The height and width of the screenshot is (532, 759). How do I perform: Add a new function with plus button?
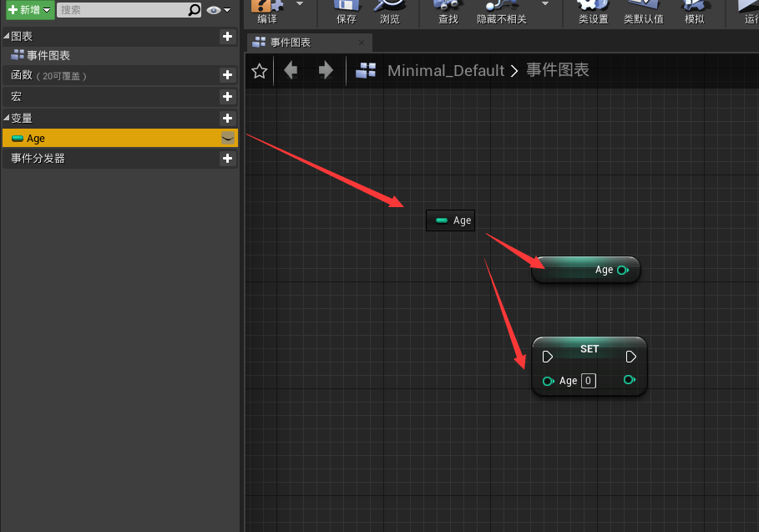point(227,75)
